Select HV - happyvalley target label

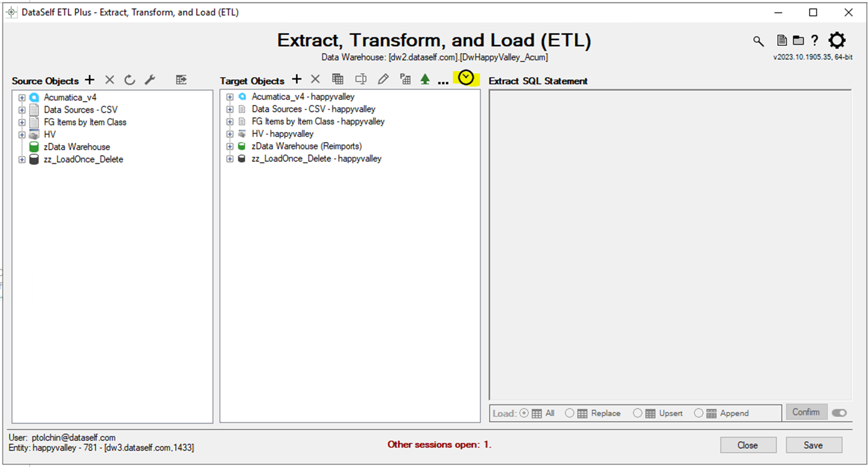point(282,134)
